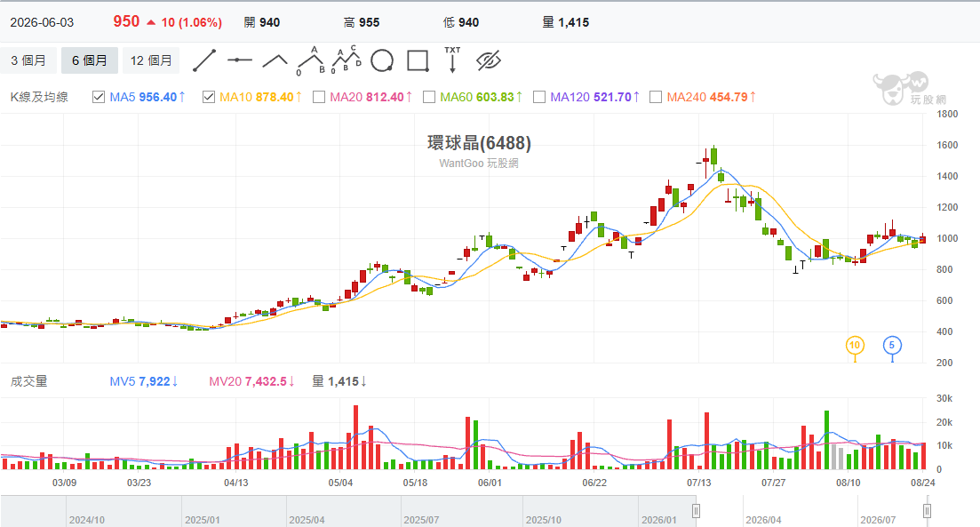The width and height of the screenshot is (980, 527).
Task: Select the angle polyline drawing tool
Action: 275,60
